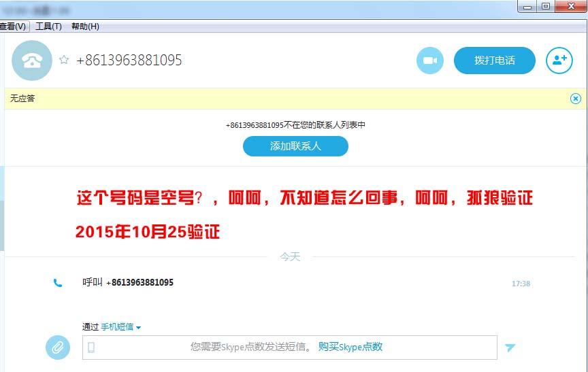588x372 pixels.
Task: Click the 添加联系人 button
Action: [295, 146]
